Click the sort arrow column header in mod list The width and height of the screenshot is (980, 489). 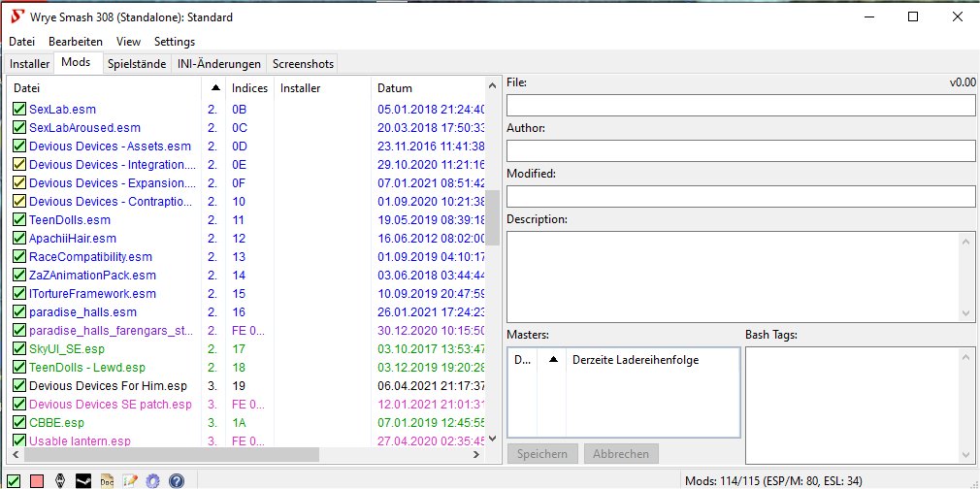(213, 88)
